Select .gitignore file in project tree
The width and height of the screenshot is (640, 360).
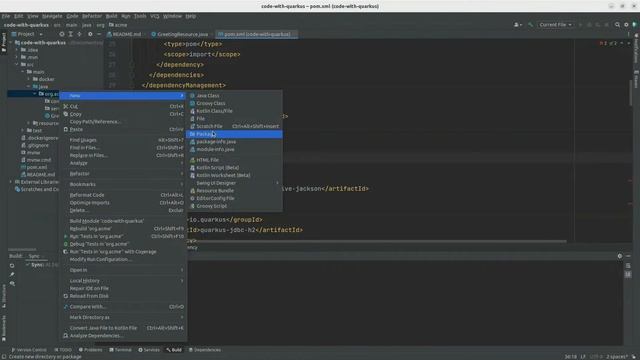point(36,145)
